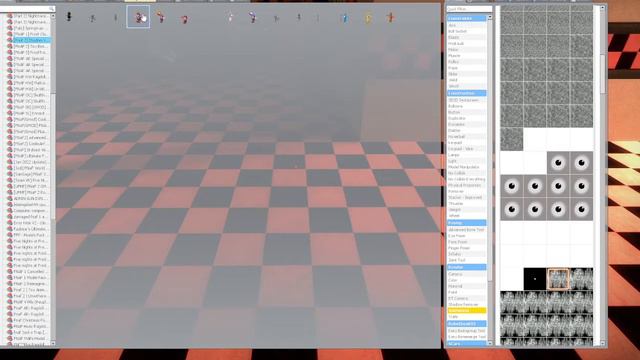
Task: Click the addon tree scrollbar up arrow
Action: pos(53,16)
